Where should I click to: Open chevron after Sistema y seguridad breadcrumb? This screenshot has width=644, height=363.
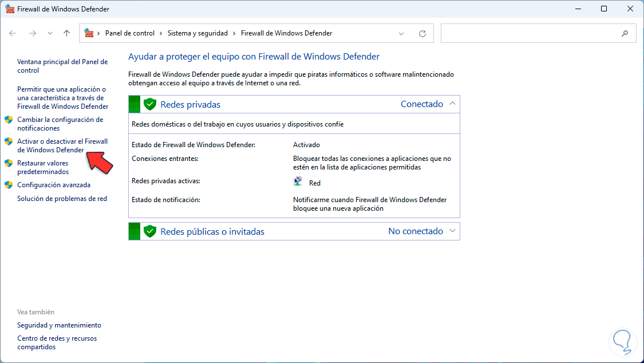point(235,33)
